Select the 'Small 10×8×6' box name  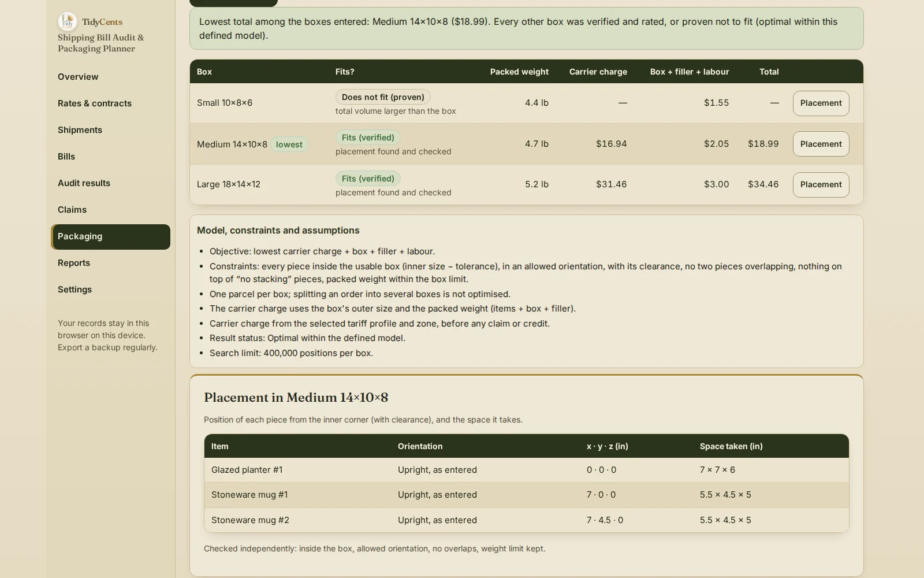[225, 103]
